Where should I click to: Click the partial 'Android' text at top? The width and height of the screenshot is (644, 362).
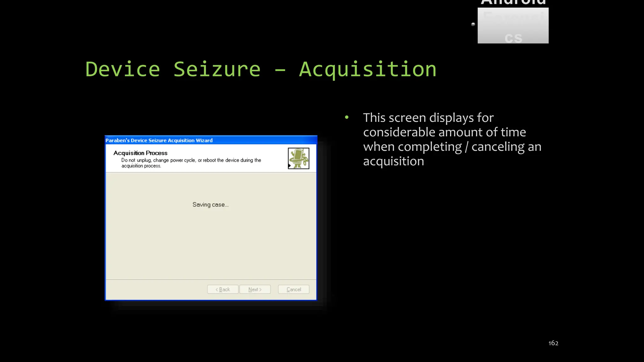click(513, 3)
